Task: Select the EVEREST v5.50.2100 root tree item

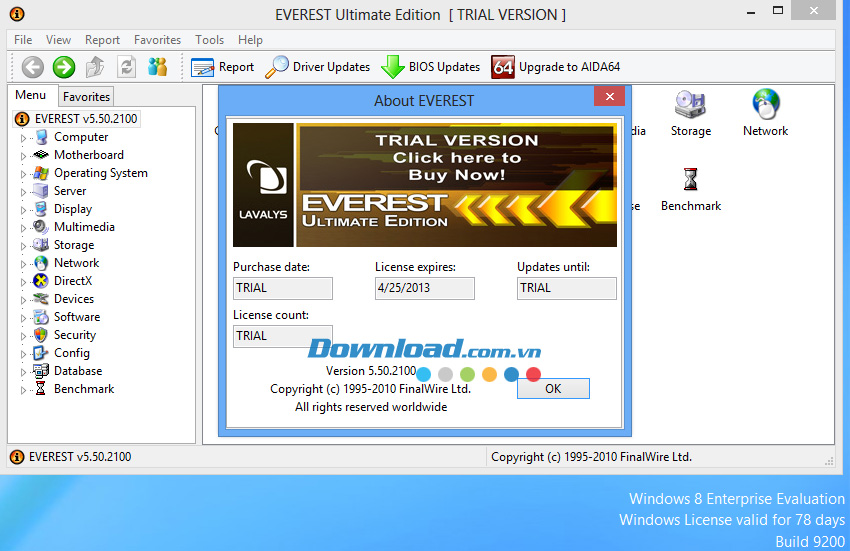Action: [x=77, y=119]
